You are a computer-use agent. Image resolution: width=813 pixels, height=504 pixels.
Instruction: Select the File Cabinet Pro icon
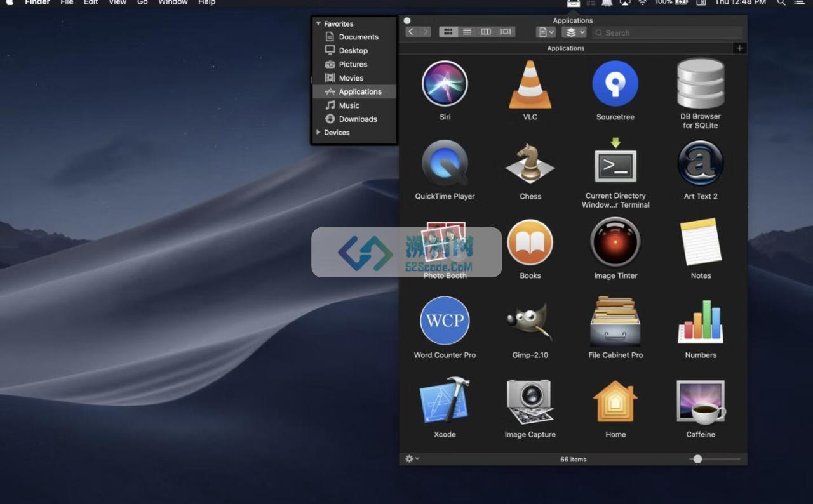615,321
